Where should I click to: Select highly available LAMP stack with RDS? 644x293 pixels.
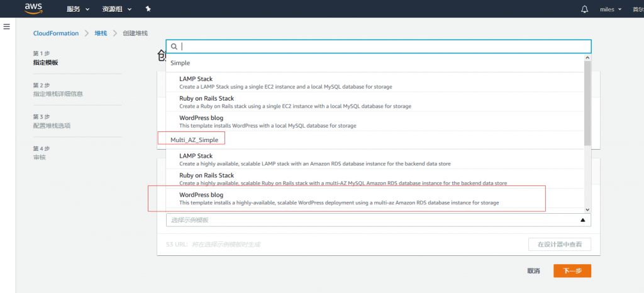(375, 160)
